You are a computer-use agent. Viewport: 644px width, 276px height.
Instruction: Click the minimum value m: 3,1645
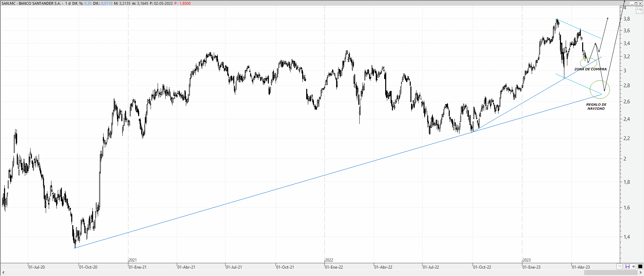coord(140,3)
